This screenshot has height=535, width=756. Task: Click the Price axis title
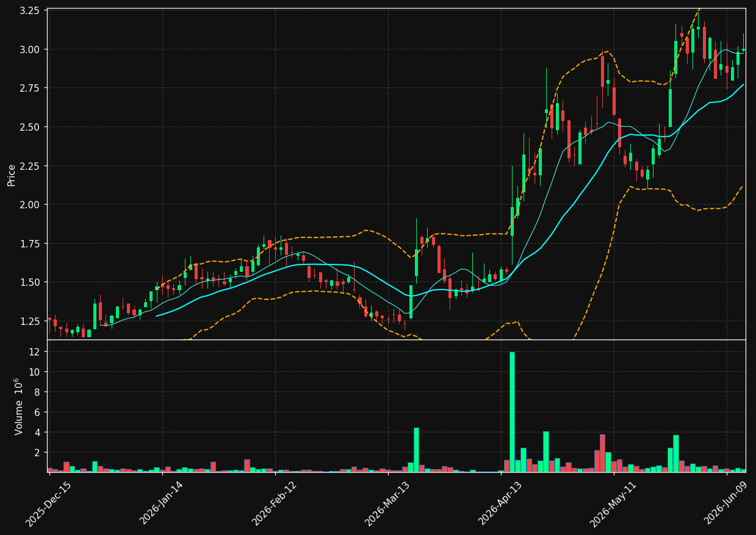11,175
